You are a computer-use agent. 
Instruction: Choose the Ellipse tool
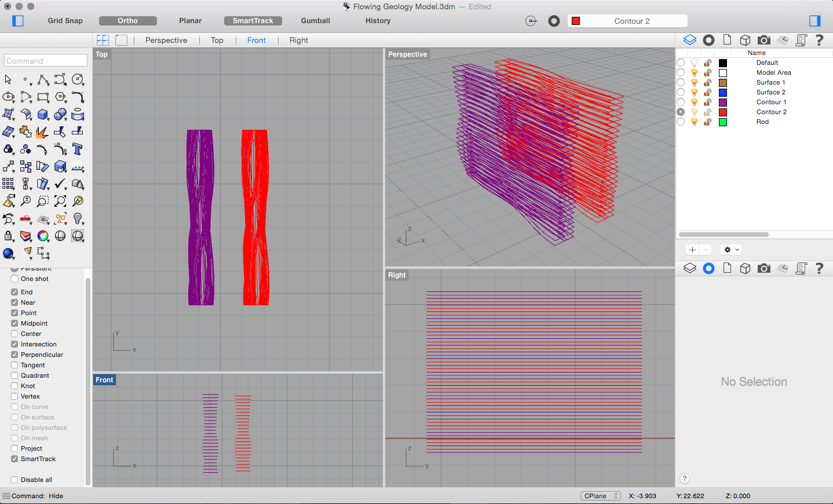[x=8, y=97]
